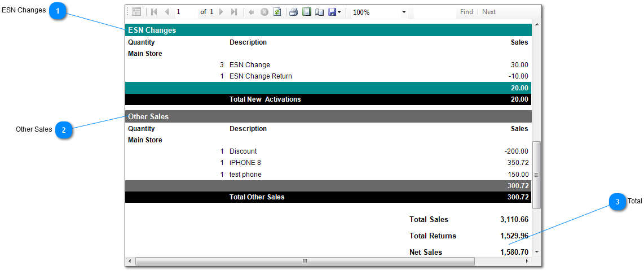Click horizontal scrollbar left arrow
This screenshot has width=644, height=274.
(130, 261)
